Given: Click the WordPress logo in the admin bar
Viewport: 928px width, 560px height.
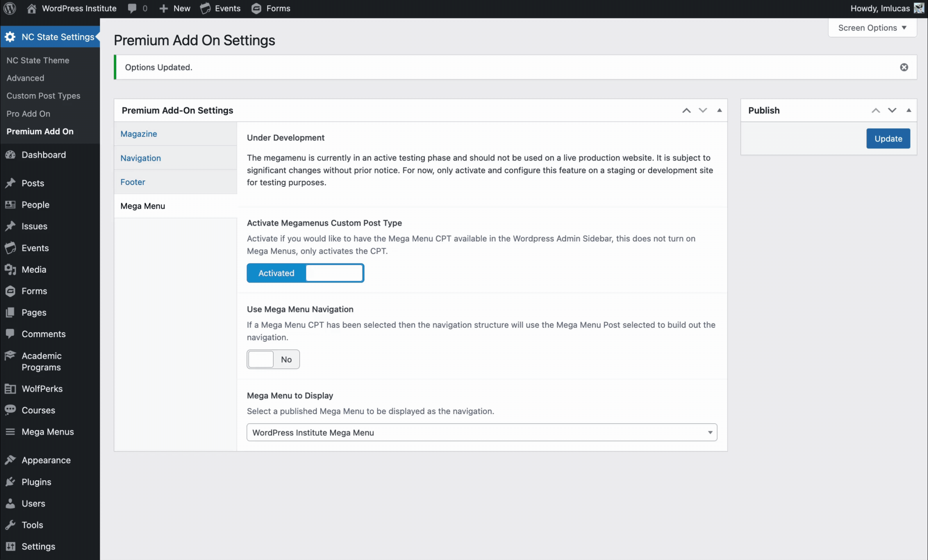Looking at the screenshot, I should 9,8.
